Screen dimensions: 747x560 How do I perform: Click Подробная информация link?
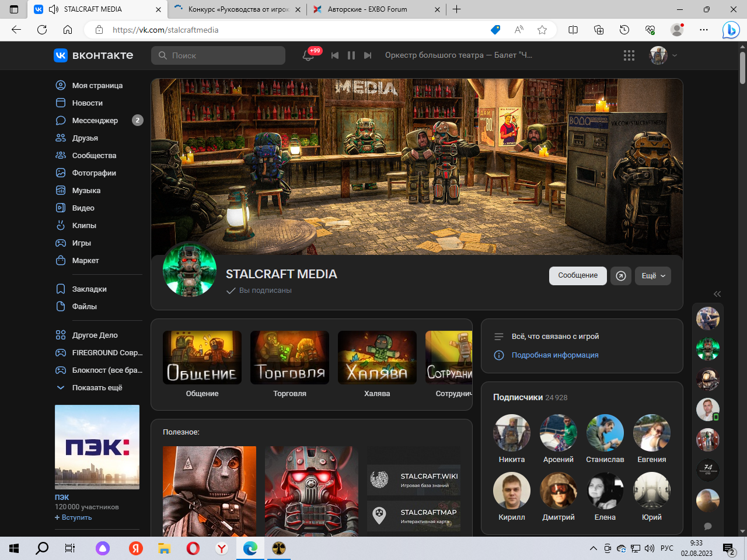pos(555,355)
